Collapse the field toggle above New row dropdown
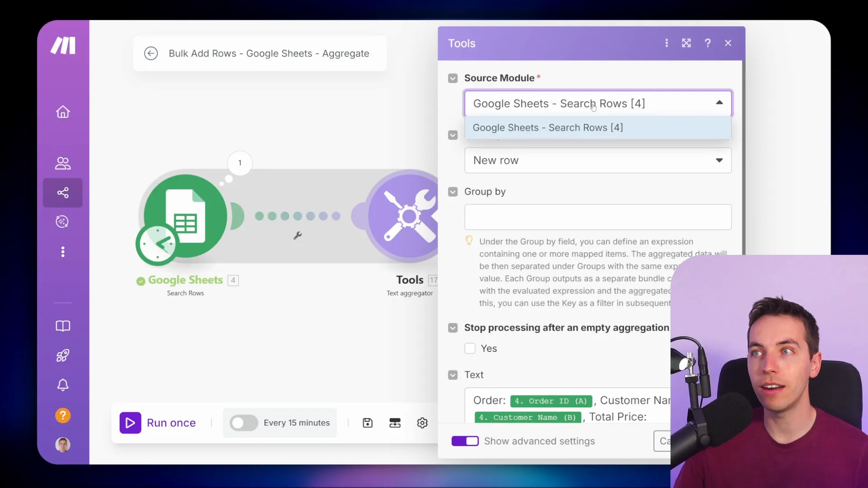 [x=453, y=135]
